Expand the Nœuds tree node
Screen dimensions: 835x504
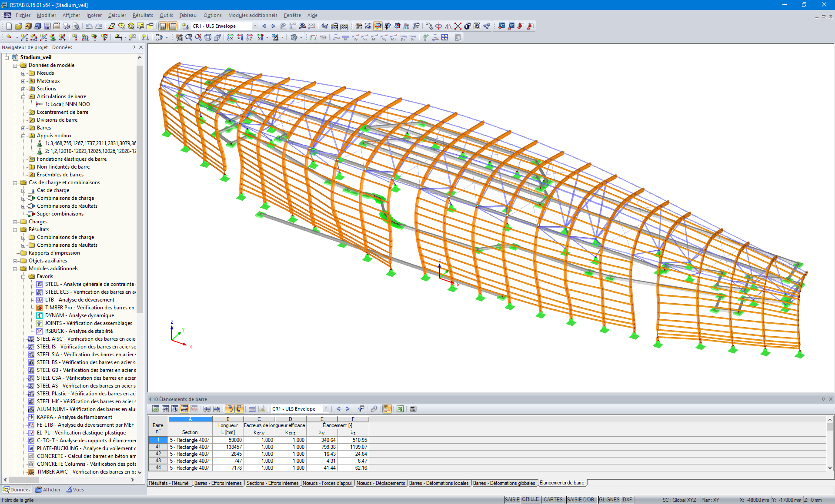(23, 73)
